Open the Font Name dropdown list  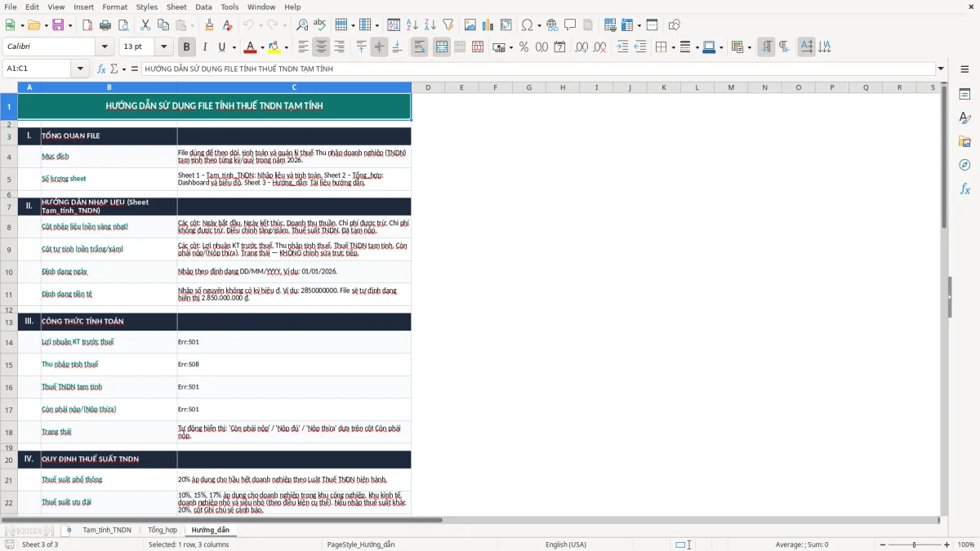(105, 47)
